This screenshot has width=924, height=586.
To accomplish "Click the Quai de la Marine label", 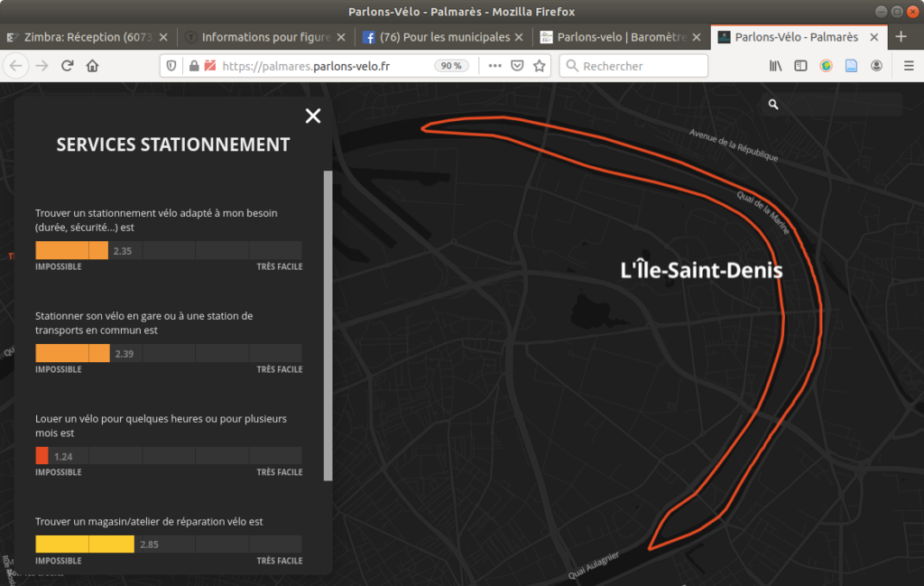I will point(763,213).
